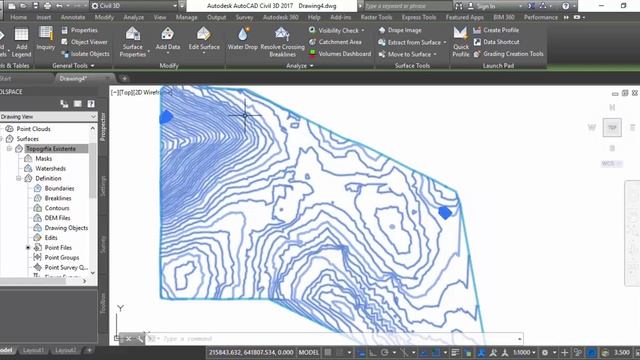The height and width of the screenshot is (360, 640).
Task: Click the Drape Image tool
Action: (400, 30)
